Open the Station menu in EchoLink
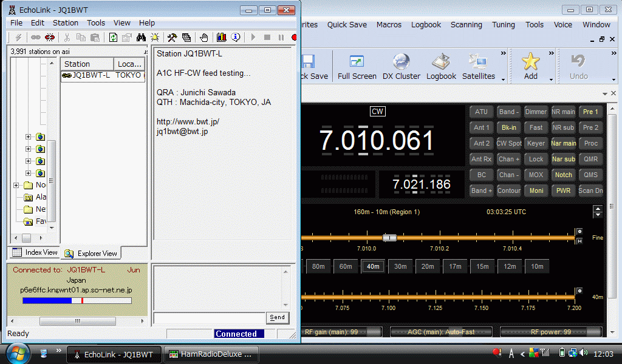This screenshot has width=622, height=364. point(65,22)
